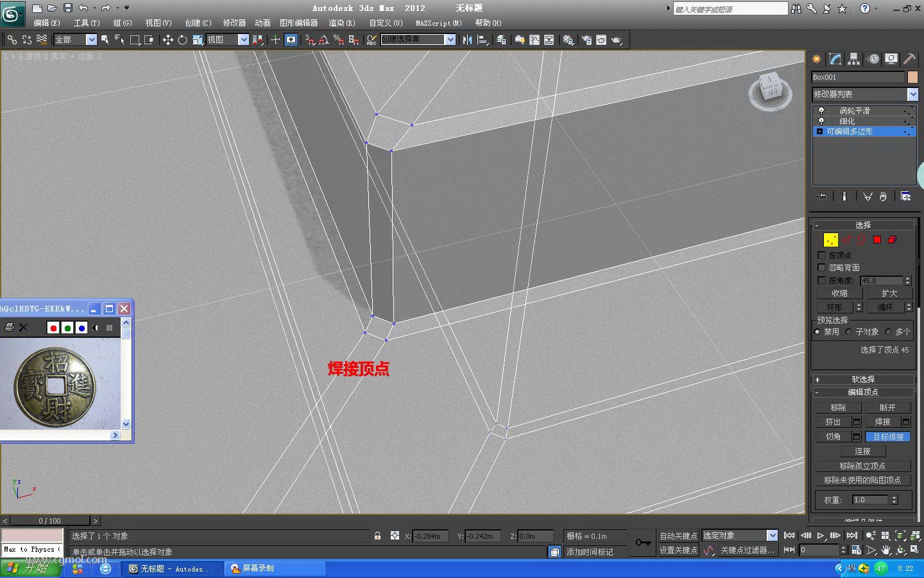The height and width of the screenshot is (578, 924).
Task: Click the Play Animation button
Action: tap(821, 536)
